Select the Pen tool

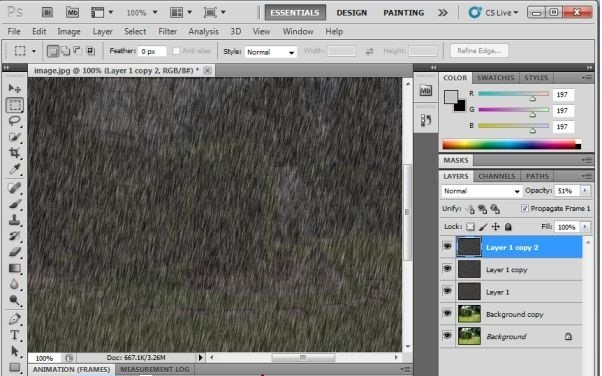coord(15,319)
